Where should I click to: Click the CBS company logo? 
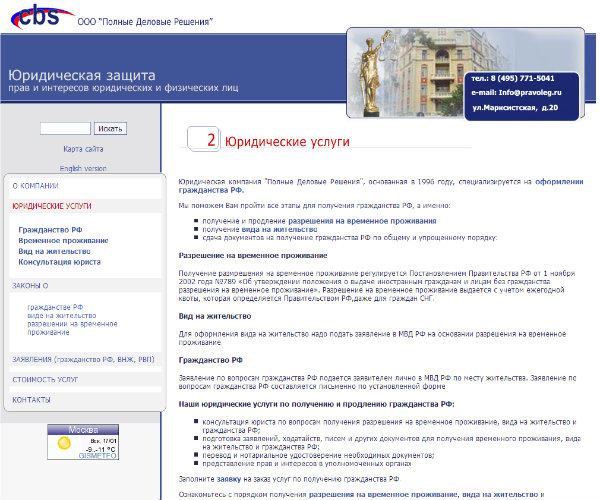[42, 16]
